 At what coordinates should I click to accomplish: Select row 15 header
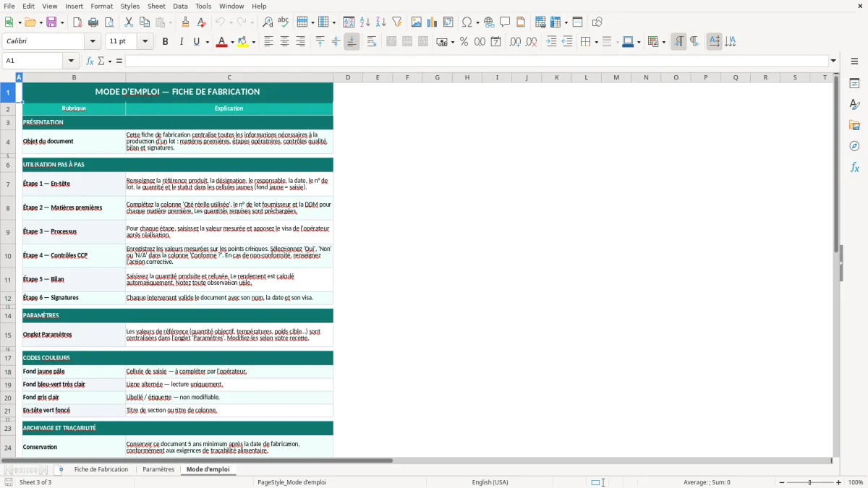coord(8,335)
